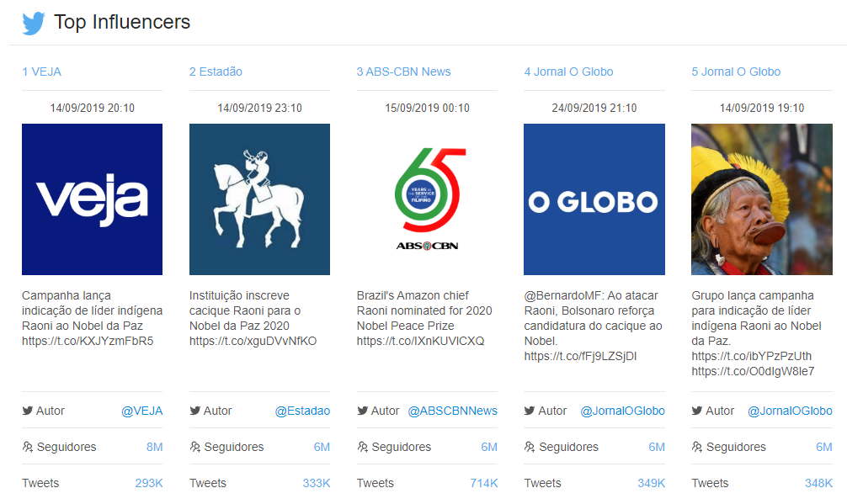
Task: Open the chief Raoni photo thumbnail
Action: point(761,199)
